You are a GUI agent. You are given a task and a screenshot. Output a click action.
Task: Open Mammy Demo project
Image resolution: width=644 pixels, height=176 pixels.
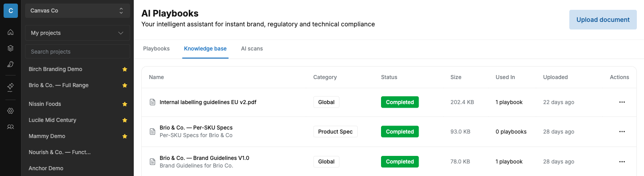(x=47, y=136)
